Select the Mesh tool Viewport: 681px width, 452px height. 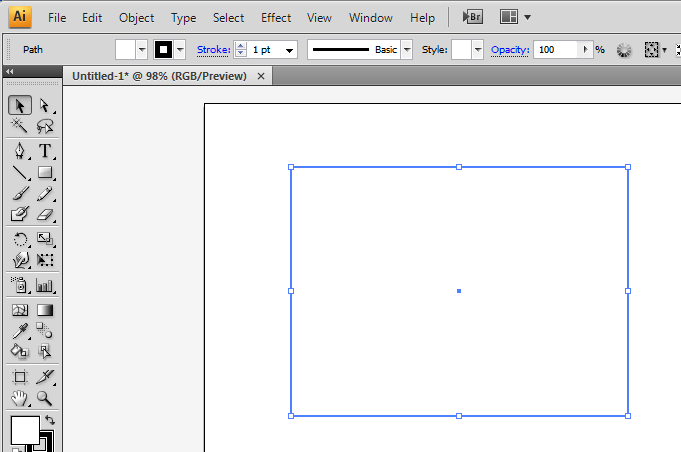(20, 310)
